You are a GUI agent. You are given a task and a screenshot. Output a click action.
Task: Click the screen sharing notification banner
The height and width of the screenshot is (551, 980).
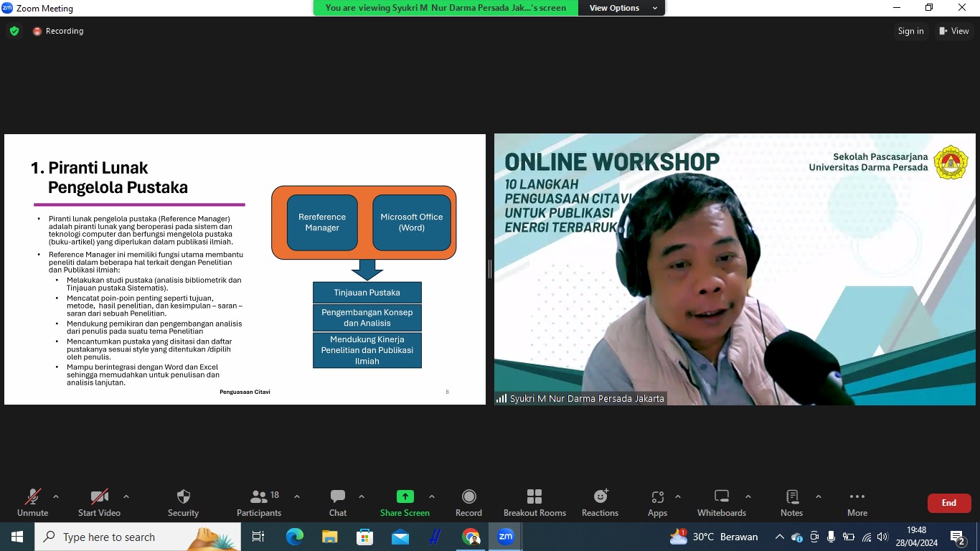pyautogui.click(x=446, y=8)
